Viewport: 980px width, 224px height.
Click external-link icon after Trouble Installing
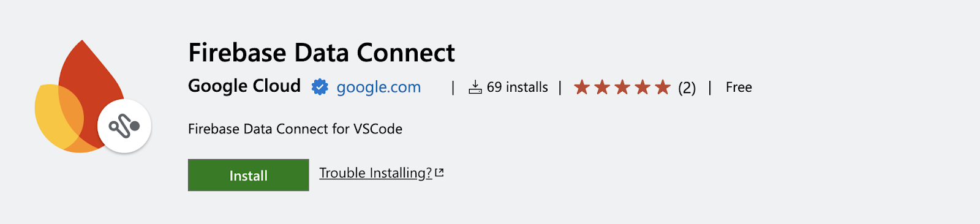pos(439,173)
